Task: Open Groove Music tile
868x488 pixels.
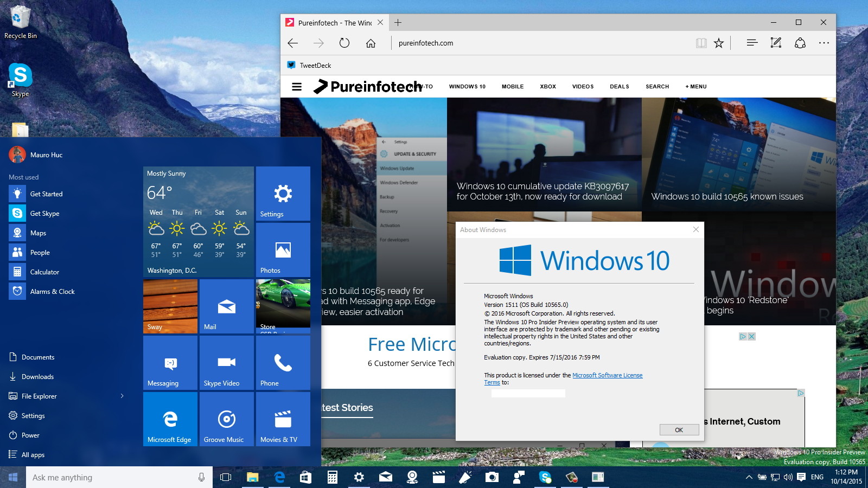Action: 227,419
